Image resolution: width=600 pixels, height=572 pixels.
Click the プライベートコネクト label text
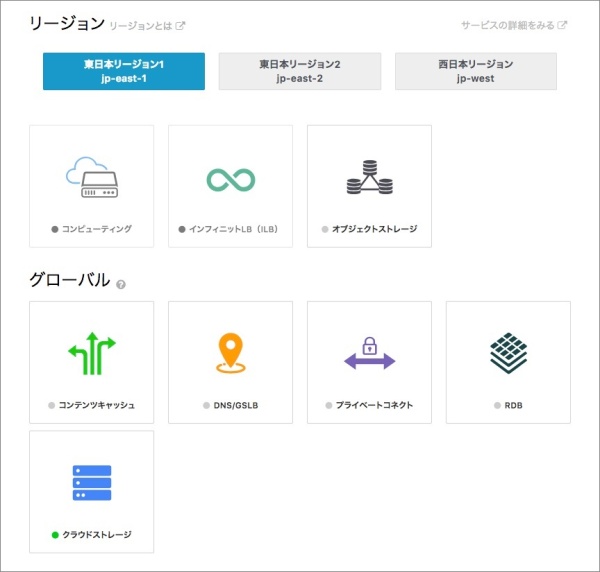pos(375,405)
